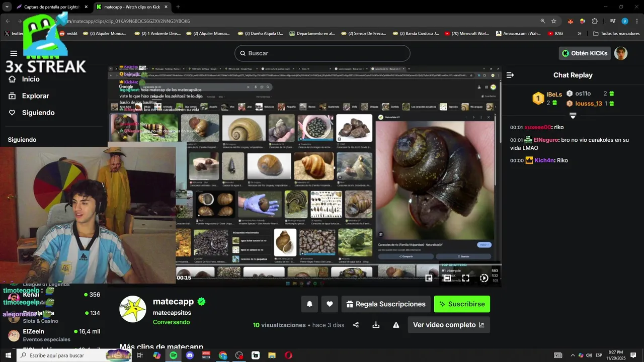Open Discord from taskbar

(x=190, y=355)
